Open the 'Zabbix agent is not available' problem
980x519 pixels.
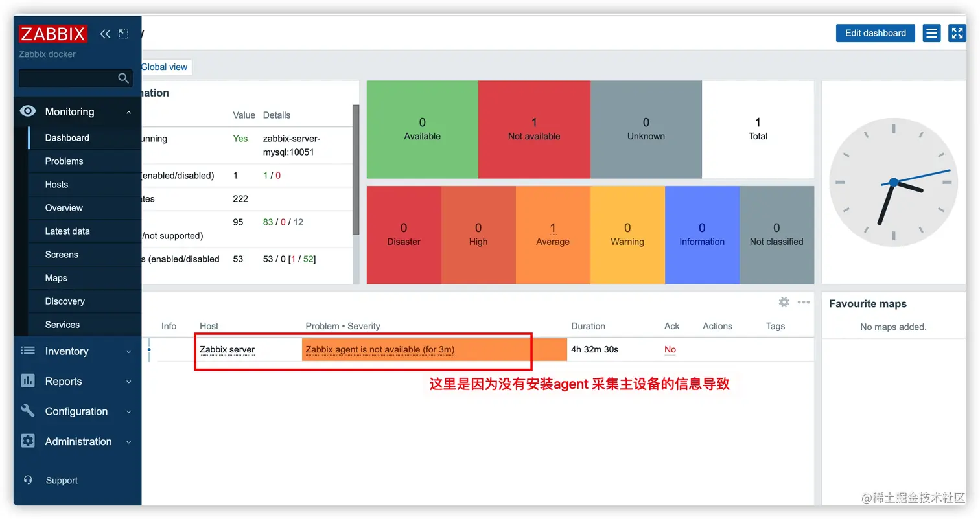tap(380, 349)
